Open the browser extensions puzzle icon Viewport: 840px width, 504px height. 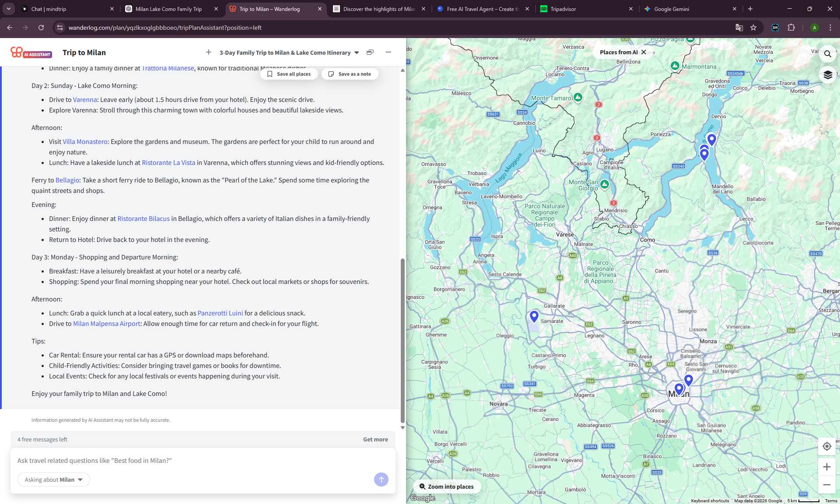(x=792, y=27)
